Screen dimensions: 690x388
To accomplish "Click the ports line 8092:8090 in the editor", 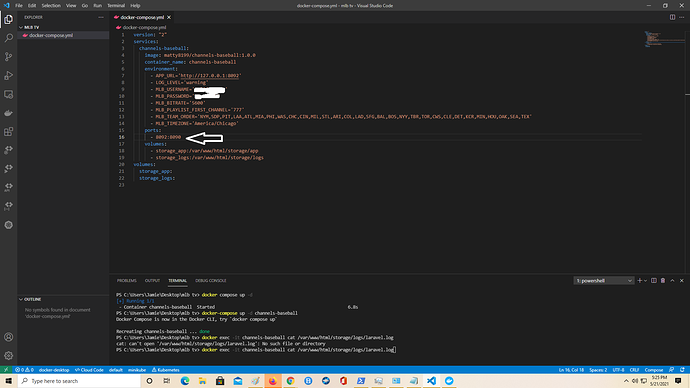I will (x=168, y=137).
